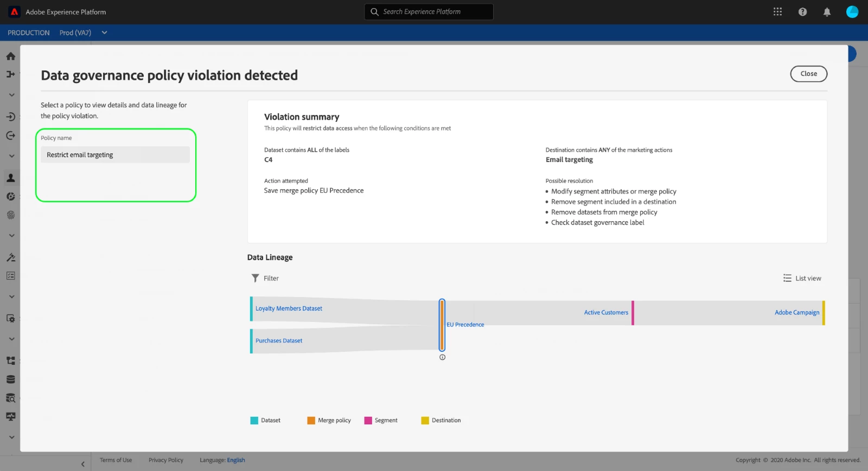
Task: Click the search magnifier icon
Action: click(x=374, y=12)
